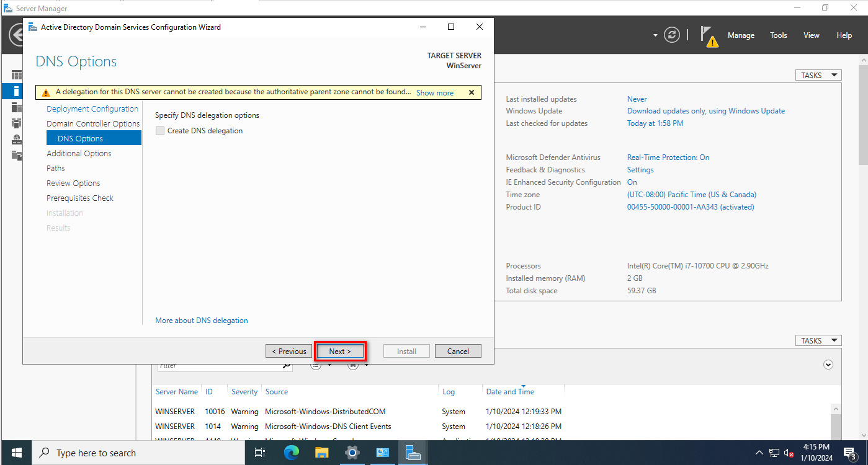Click the Windows taskbar search box
Screen dimensions: 868x465
[x=140, y=453]
